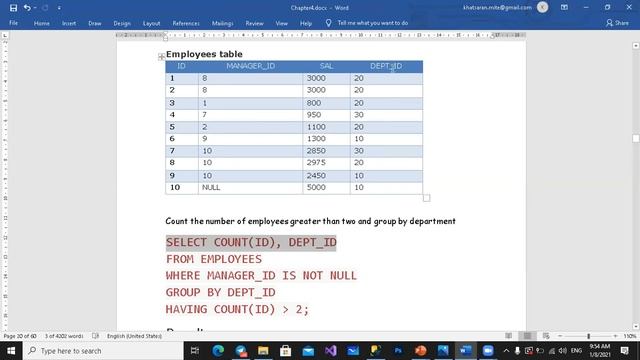The height and width of the screenshot is (360, 640).
Task: Click the WHERE MANAGER_ID IS NOT NULL line
Action: pyautogui.click(x=261, y=276)
